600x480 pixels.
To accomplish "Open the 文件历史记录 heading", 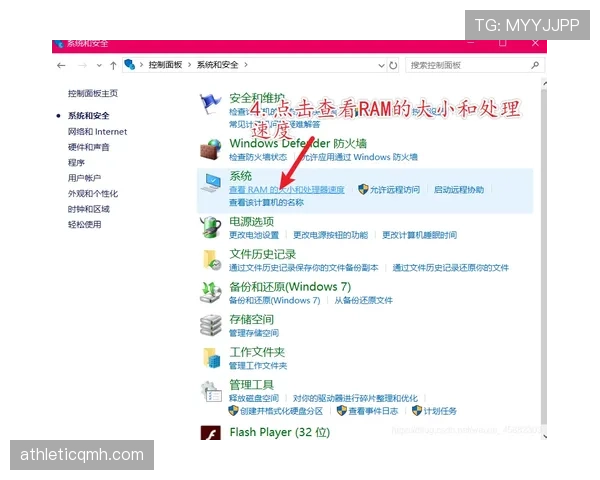I will point(262,254).
